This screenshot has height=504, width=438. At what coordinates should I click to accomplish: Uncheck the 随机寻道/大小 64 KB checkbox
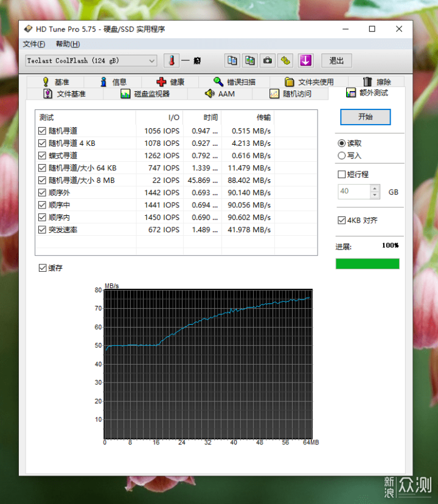point(42,168)
